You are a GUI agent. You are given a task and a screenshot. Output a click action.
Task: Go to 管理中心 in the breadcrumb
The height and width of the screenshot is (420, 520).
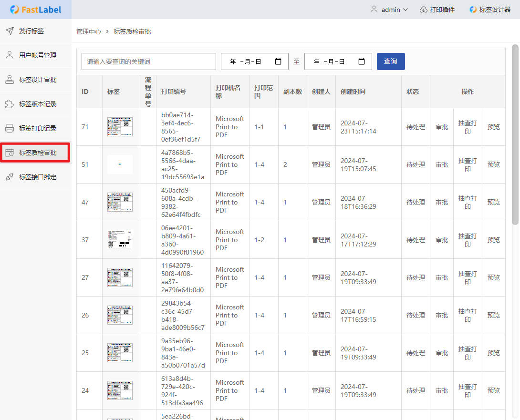coord(89,31)
